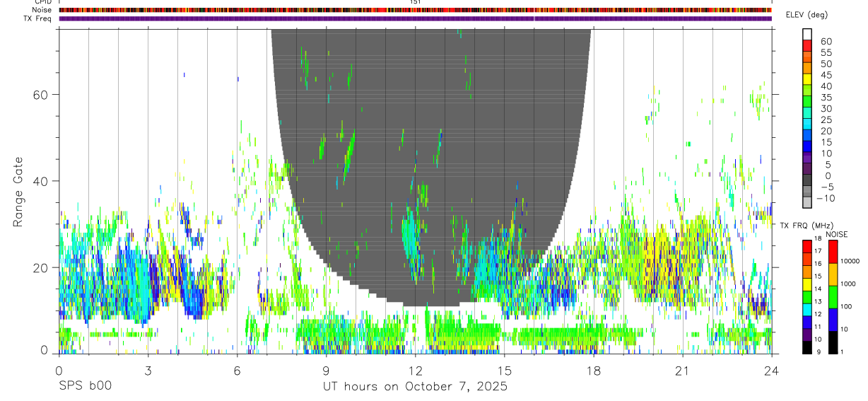Click the '9' tick label on UT hours axis
The width and height of the screenshot is (868, 401).
tap(326, 370)
